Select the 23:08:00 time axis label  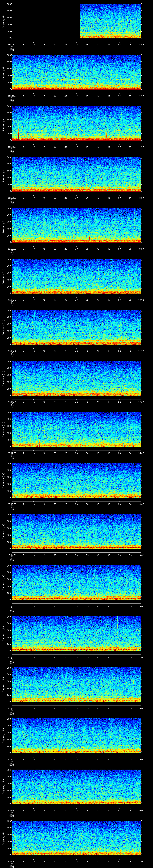point(12,249)
